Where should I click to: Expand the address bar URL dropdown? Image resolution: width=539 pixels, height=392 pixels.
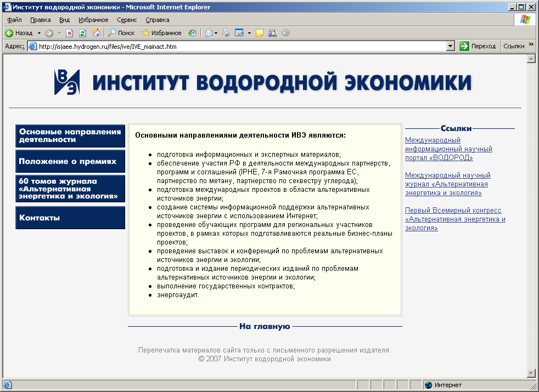point(451,47)
